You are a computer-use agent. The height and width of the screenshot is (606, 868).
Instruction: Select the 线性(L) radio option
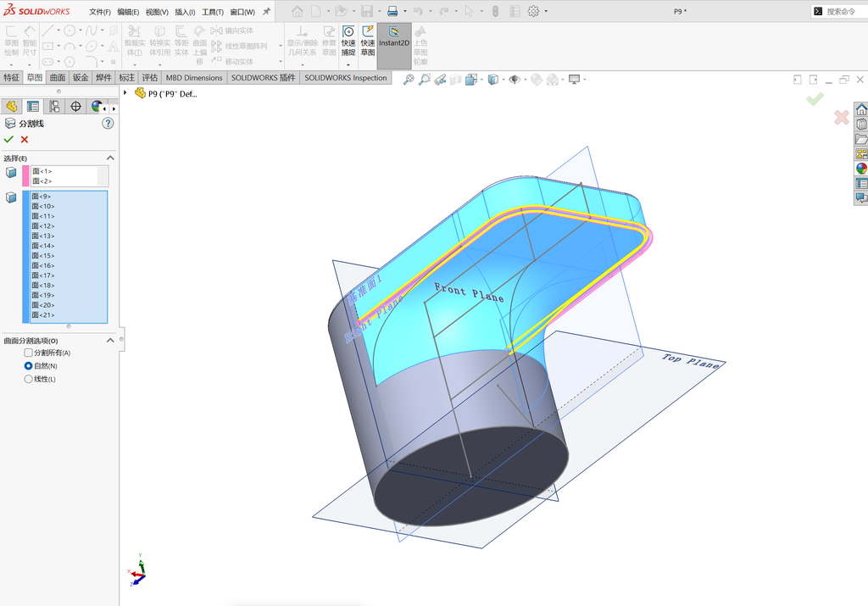pos(28,379)
